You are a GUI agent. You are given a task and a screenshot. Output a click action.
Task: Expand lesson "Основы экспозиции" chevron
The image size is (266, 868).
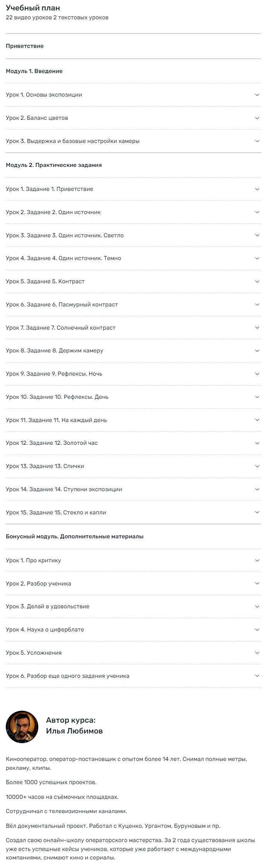257,95
